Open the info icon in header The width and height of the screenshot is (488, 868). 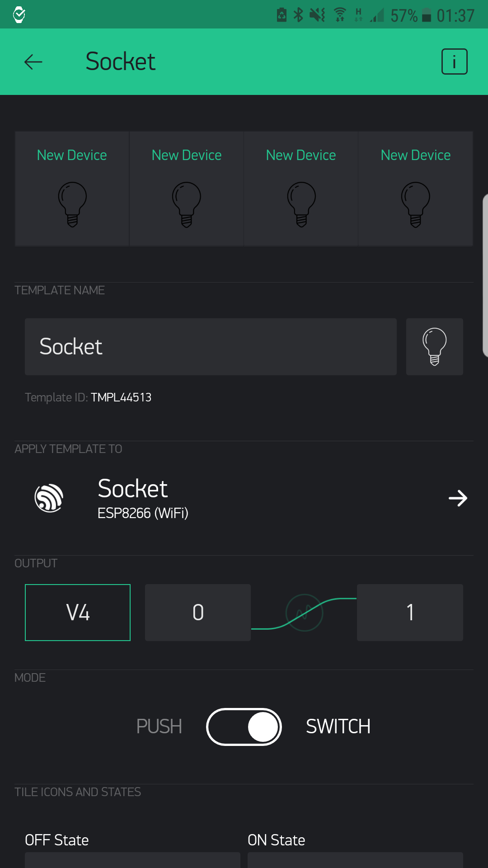[454, 61]
